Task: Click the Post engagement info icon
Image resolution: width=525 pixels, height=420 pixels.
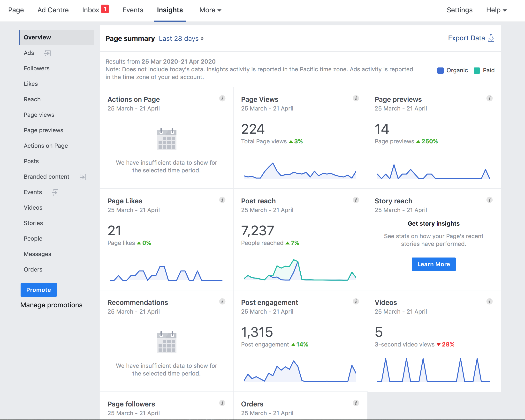Action: 356,302
